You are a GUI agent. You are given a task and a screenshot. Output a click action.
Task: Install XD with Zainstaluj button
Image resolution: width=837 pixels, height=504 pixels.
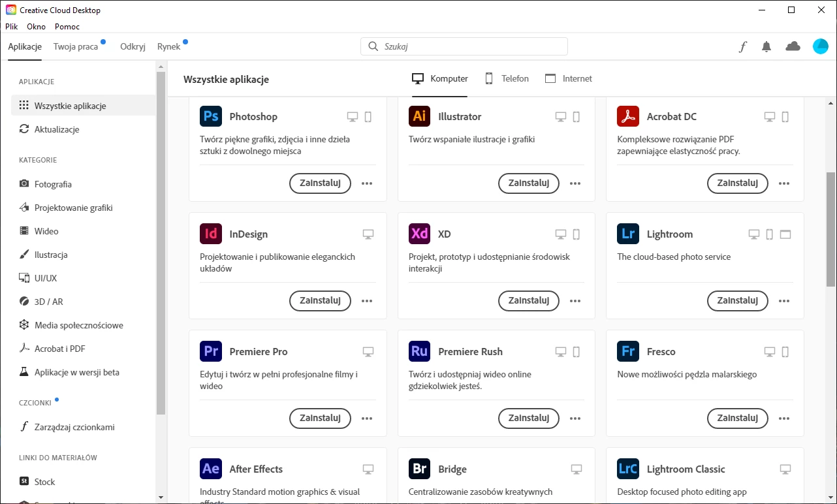click(529, 301)
